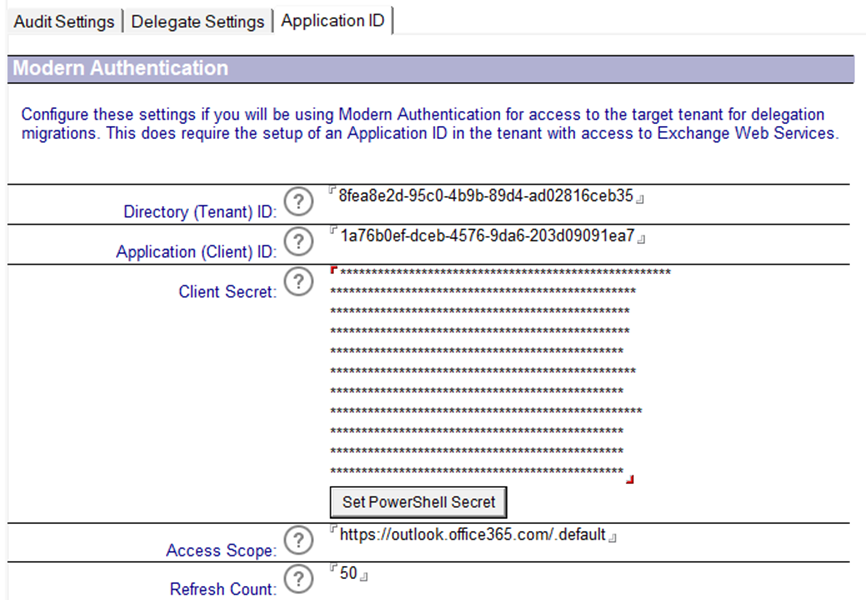Click the Directory (Tenant) ID value field
This screenshot has width=866, height=600.
[486, 196]
